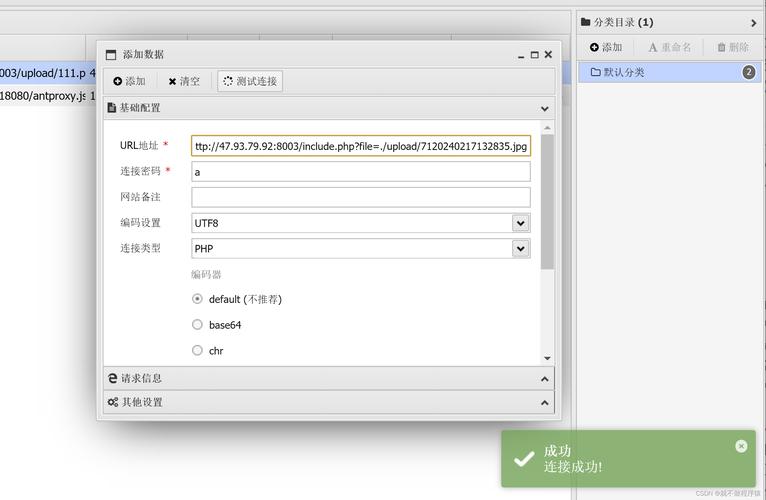This screenshot has width=766, height=500.
Task: Select the base64 encoder radio
Action: (197, 325)
